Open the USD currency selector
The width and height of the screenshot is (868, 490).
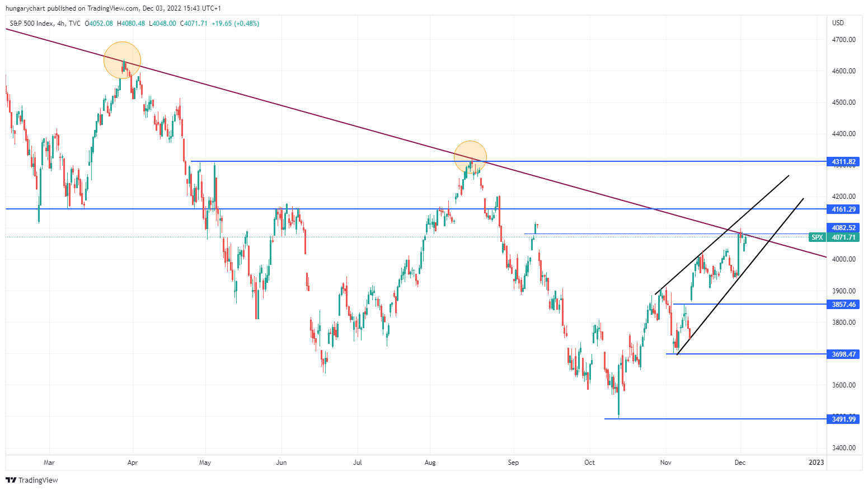838,23
